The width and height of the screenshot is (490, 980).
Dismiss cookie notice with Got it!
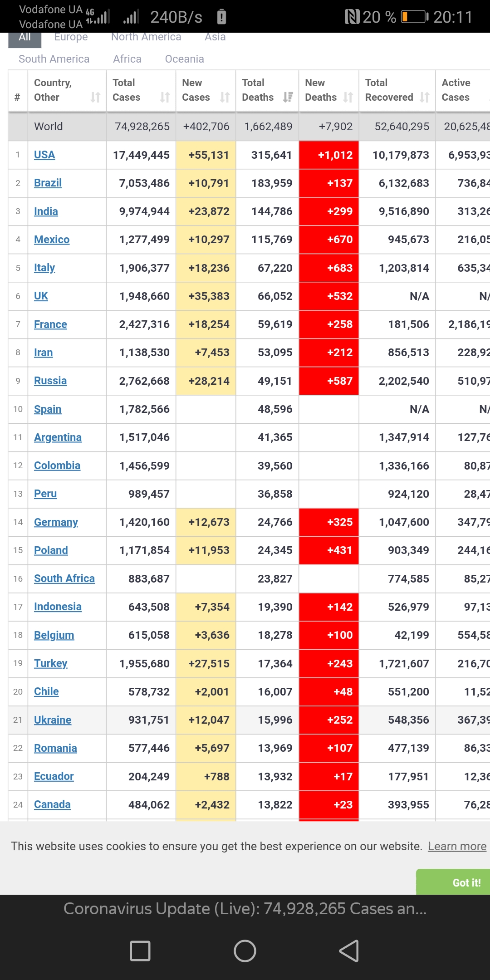click(466, 882)
